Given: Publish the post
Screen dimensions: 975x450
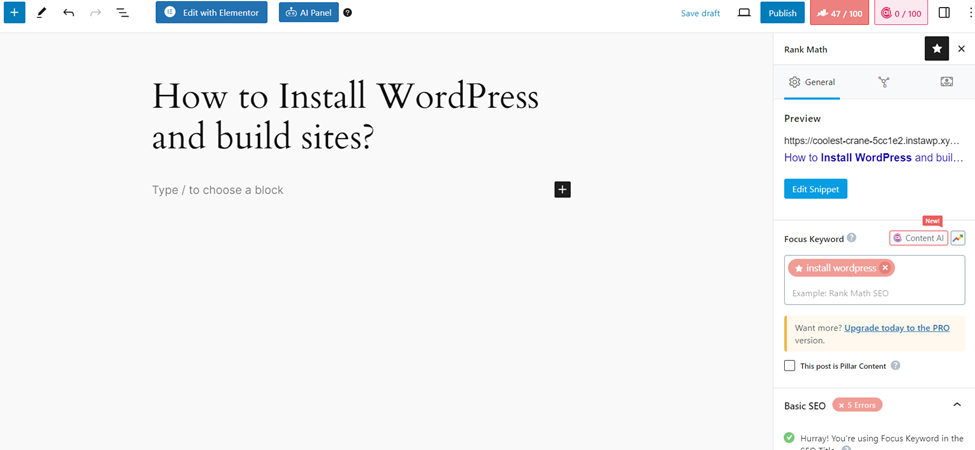Looking at the screenshot, I should (782, 12).
